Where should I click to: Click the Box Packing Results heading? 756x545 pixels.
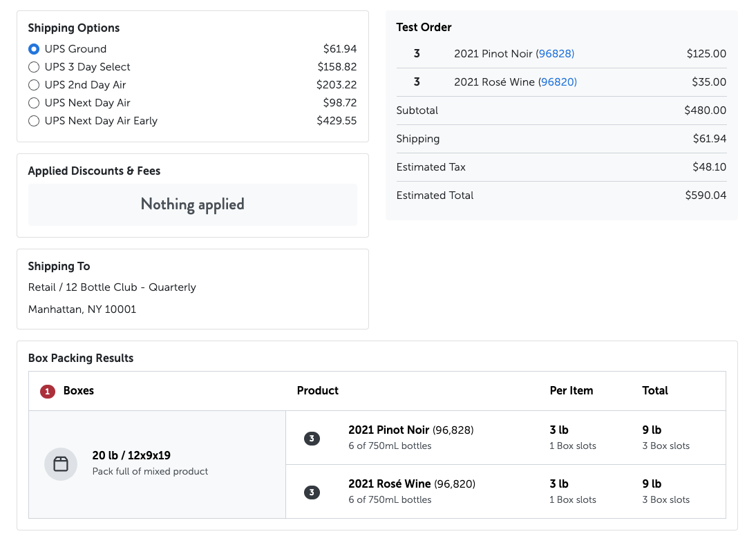[x=81, y=358]
